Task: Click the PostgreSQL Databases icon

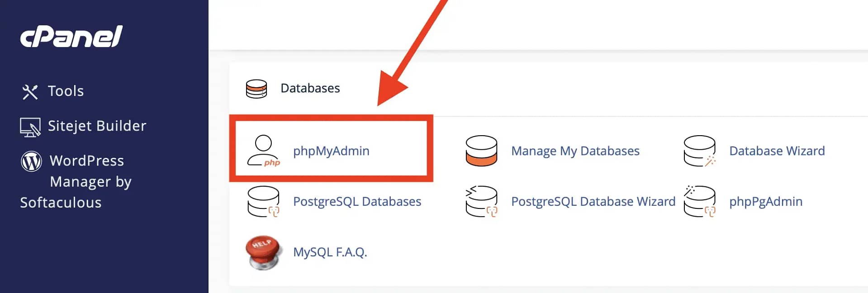Action: (264, 202)
